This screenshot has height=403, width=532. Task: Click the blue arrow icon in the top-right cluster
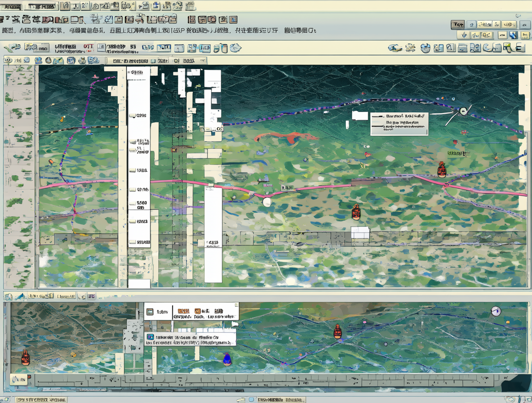coord(513,35)
